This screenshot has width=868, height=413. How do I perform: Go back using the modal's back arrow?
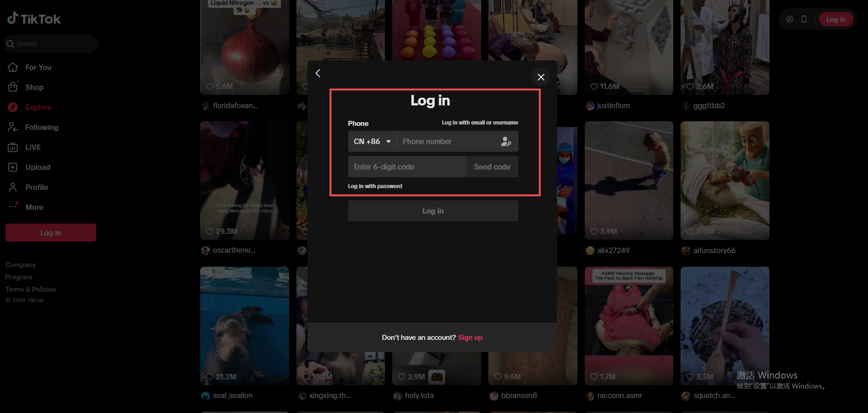tap(318, 73)
